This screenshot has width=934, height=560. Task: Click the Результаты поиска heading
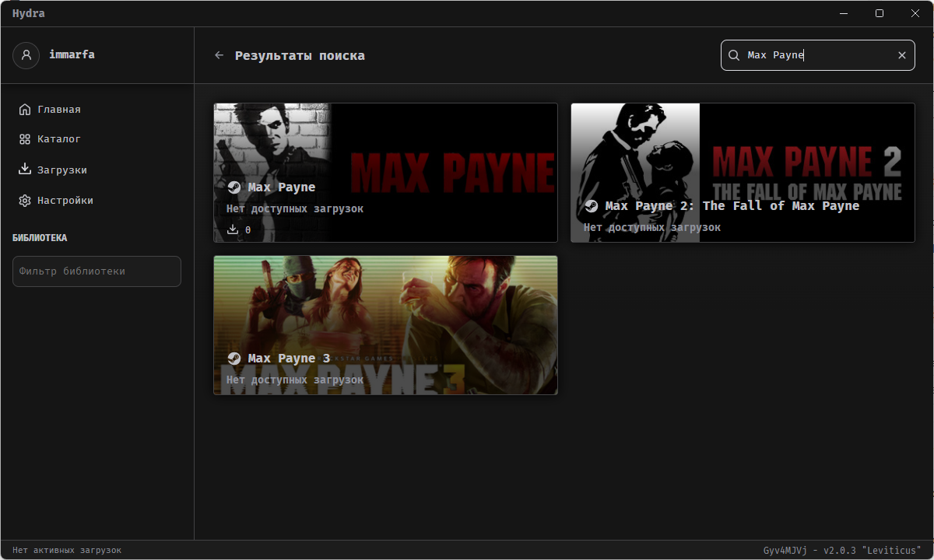pos(300,55)
